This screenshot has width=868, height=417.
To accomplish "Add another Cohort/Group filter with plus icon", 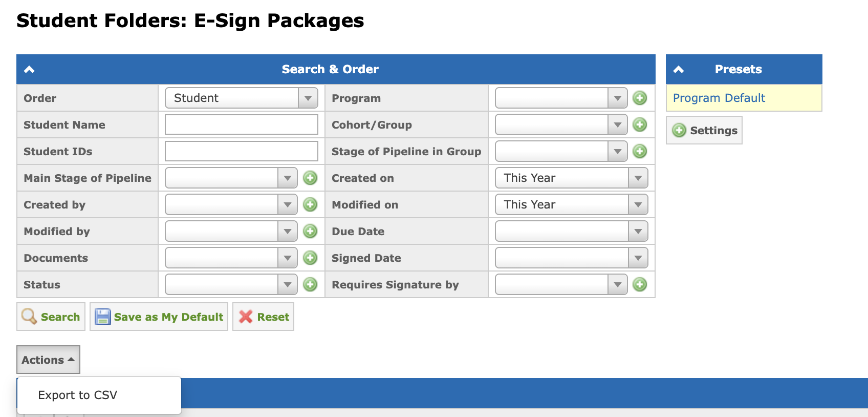I will click(x=640, y=124).
